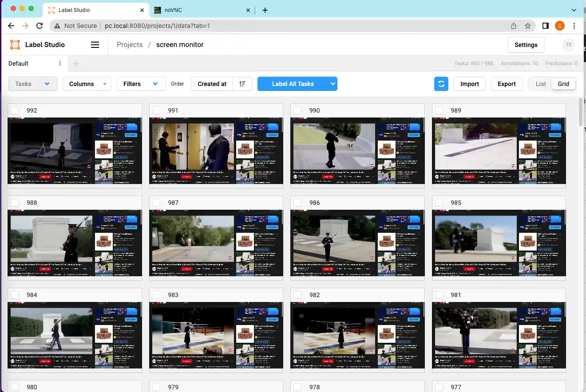The image size is (586, 392).
Task: Toggle the sort order icon
Action: click(242, 84)
